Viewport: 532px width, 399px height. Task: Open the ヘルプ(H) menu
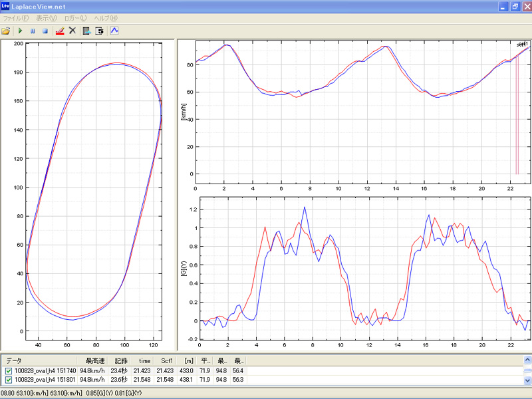106,19
